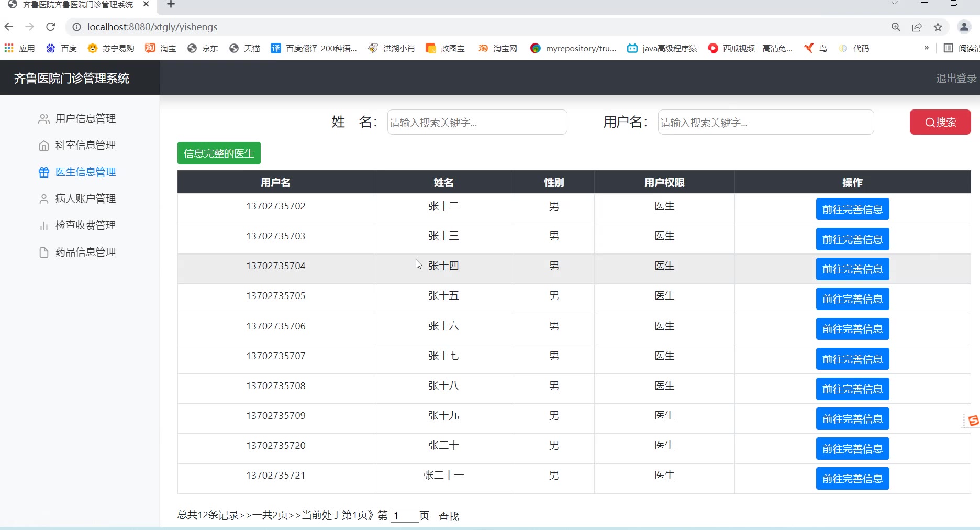The image size is (980, 530).
Task: Open 用户信息管理 sidebar icon
Action: pos(44,119)
